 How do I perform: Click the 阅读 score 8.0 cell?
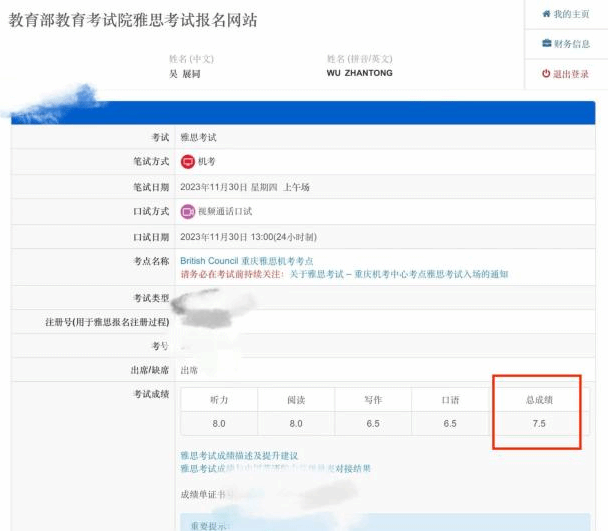[x=296, y=424]
